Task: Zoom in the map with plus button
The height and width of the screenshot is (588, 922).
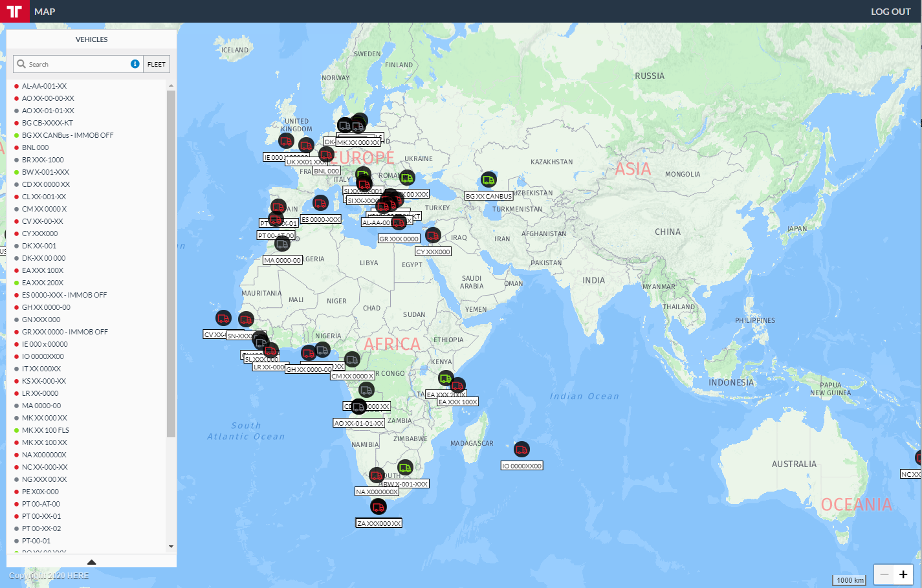Action: (903, 574)
